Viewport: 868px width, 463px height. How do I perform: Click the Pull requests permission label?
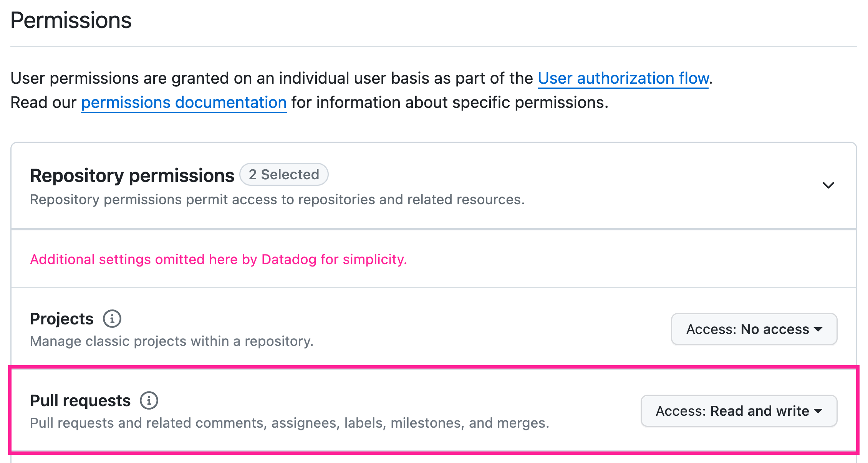(x=80, y=400)
